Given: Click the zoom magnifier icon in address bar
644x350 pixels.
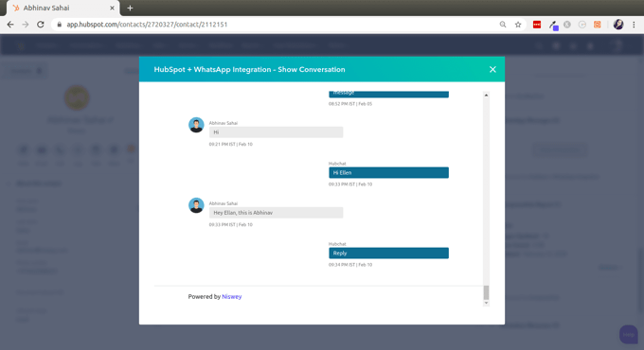Looking at the screenshot, I should click(x=503, y=25).
